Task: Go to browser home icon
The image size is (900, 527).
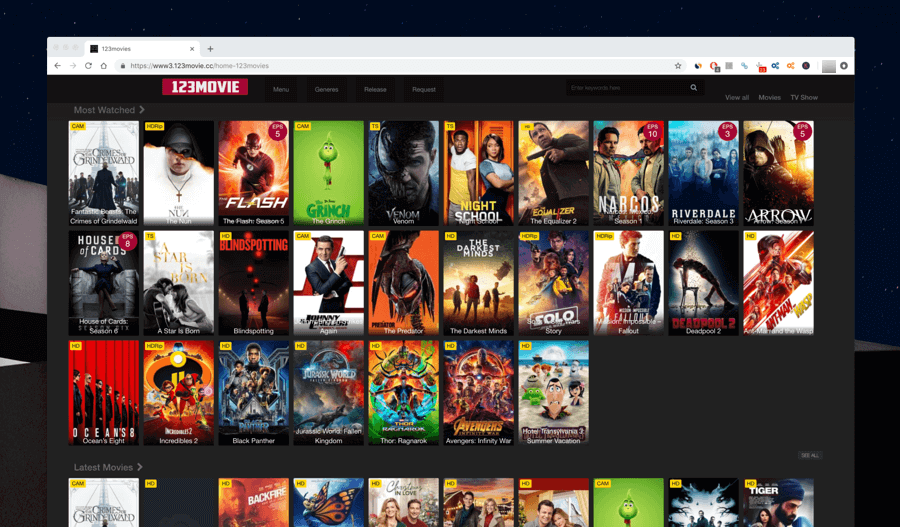Action: (x=104, y=66)
